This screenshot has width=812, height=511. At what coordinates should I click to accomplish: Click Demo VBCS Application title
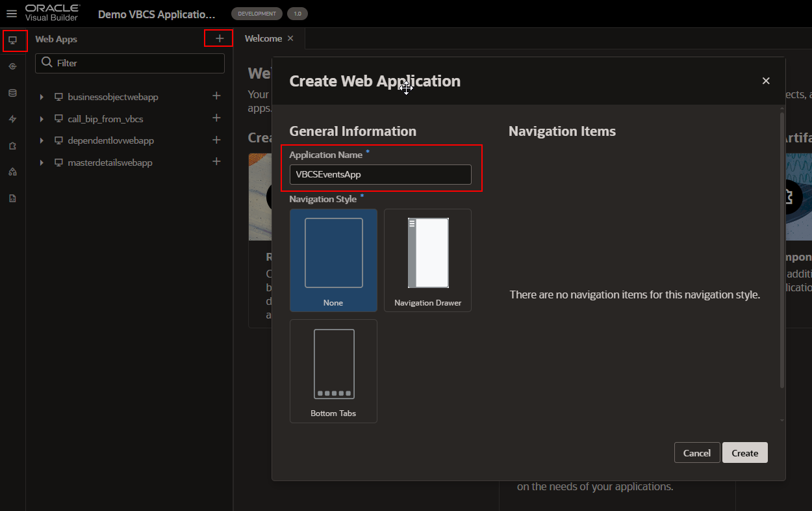(157, 14)
